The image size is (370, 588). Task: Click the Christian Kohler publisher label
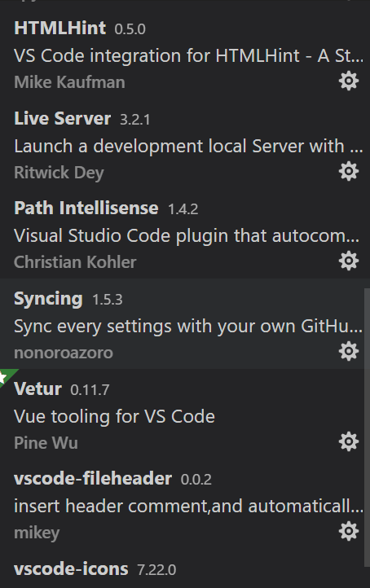point(75,262)
